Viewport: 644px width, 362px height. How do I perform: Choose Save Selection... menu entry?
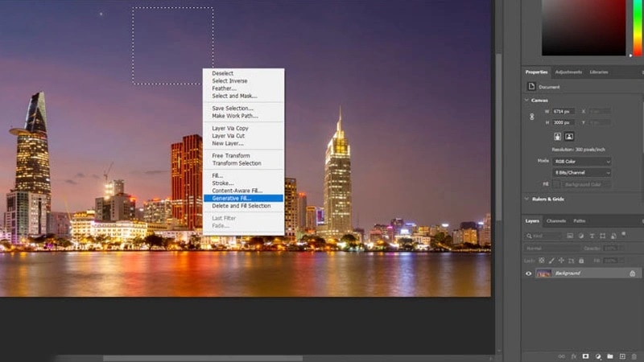[x=233, y=109]
